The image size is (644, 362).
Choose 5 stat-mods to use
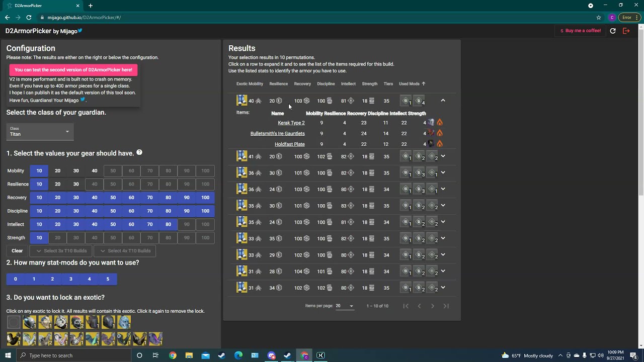tap(108, 279)
